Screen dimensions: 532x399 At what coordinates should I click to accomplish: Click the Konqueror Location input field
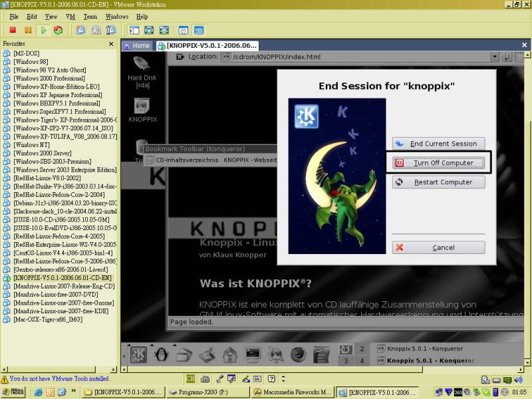coord(356,57)
